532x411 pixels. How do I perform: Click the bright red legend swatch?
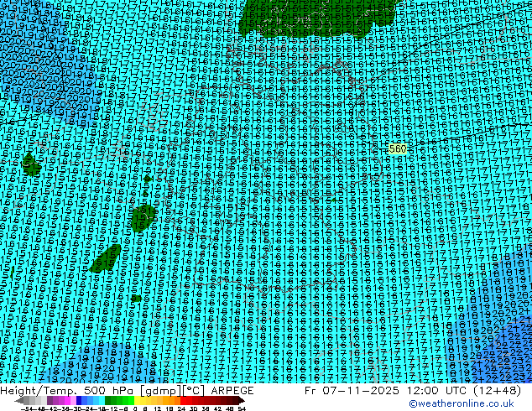[x=183, y=401]
